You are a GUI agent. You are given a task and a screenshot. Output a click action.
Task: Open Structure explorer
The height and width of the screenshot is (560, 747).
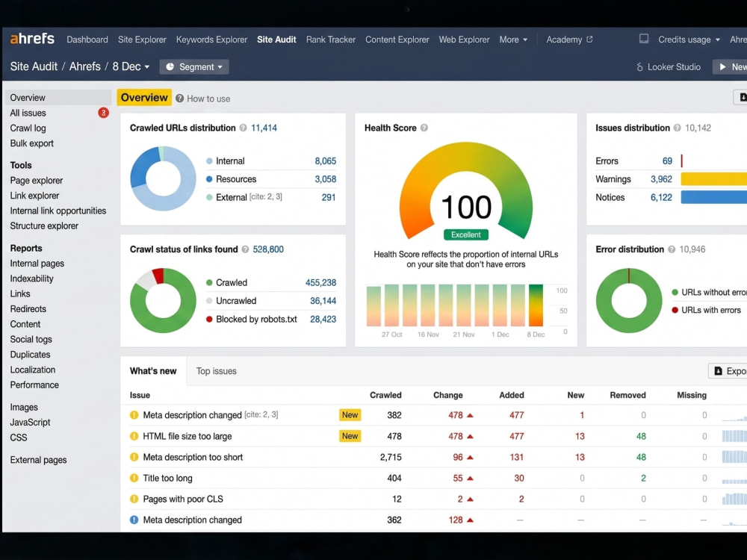[x=44, y=226]
